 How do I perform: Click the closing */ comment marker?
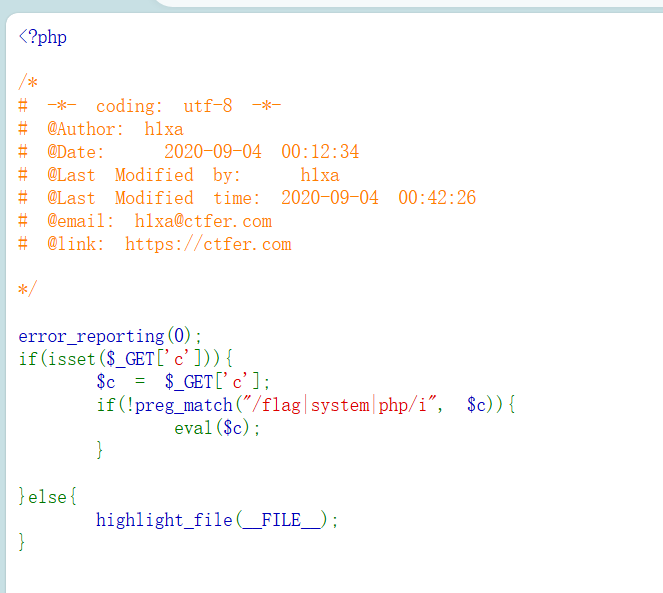[x=27, y=289]
